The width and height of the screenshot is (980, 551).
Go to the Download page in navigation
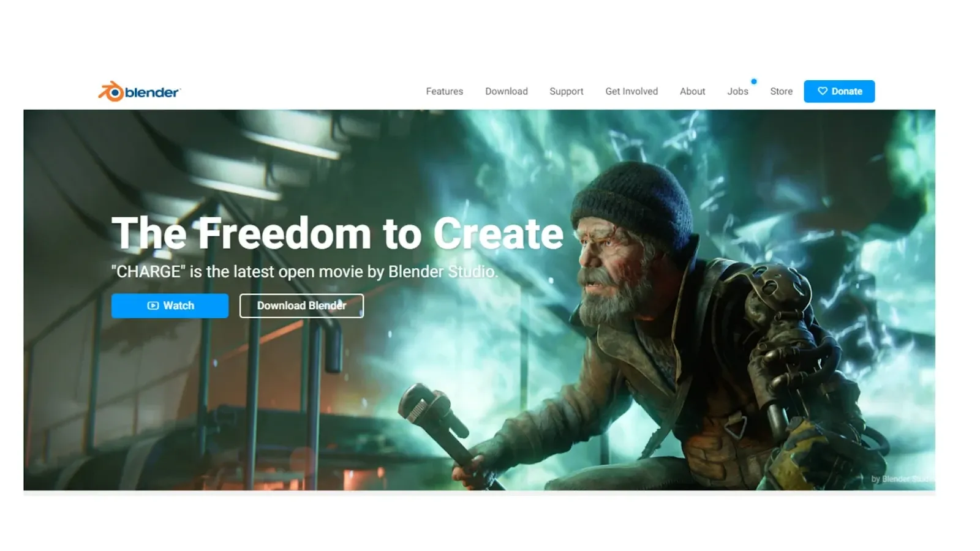(506, 91)
